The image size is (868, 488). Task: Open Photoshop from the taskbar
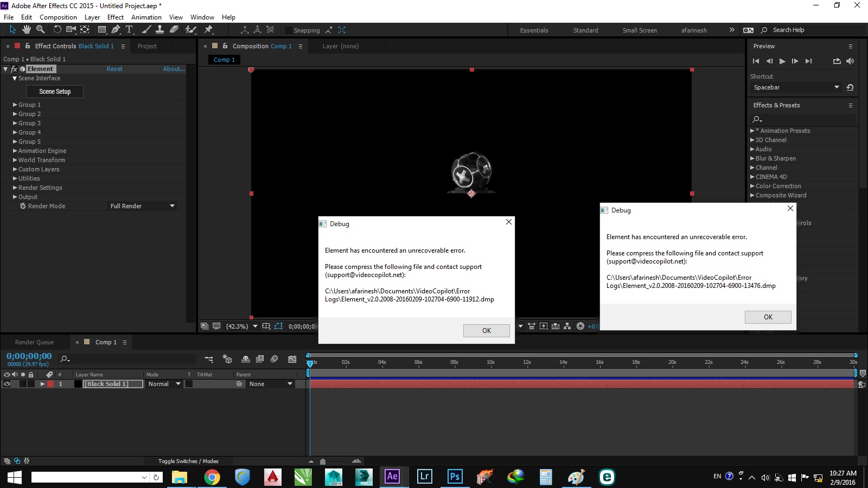455,477
